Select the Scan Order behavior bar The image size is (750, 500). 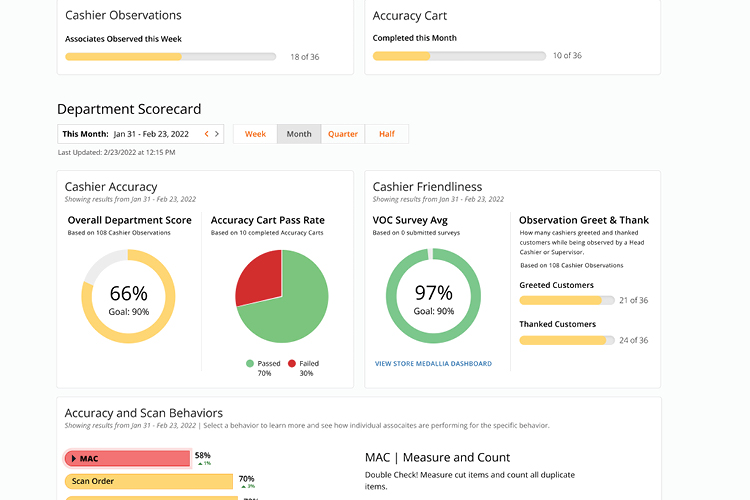[x=148, y=481]
